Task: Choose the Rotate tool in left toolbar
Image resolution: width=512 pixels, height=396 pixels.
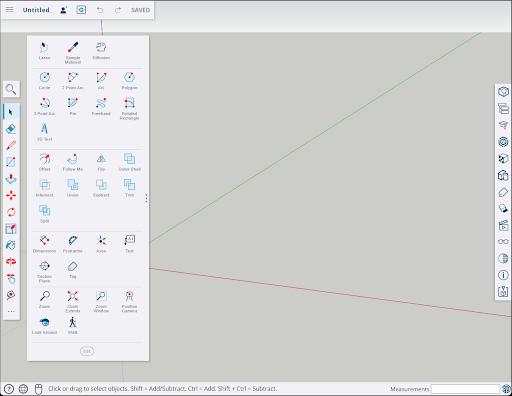Action: coord(11,212)
